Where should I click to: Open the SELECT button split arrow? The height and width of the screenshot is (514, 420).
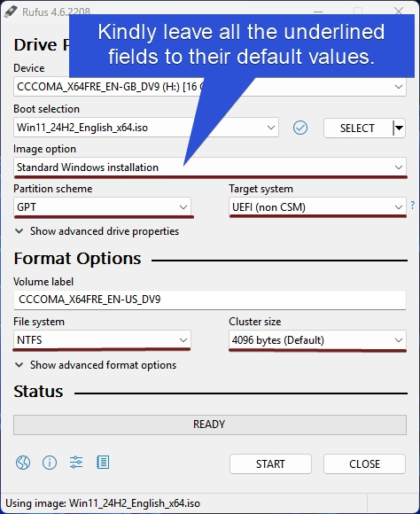399,128
